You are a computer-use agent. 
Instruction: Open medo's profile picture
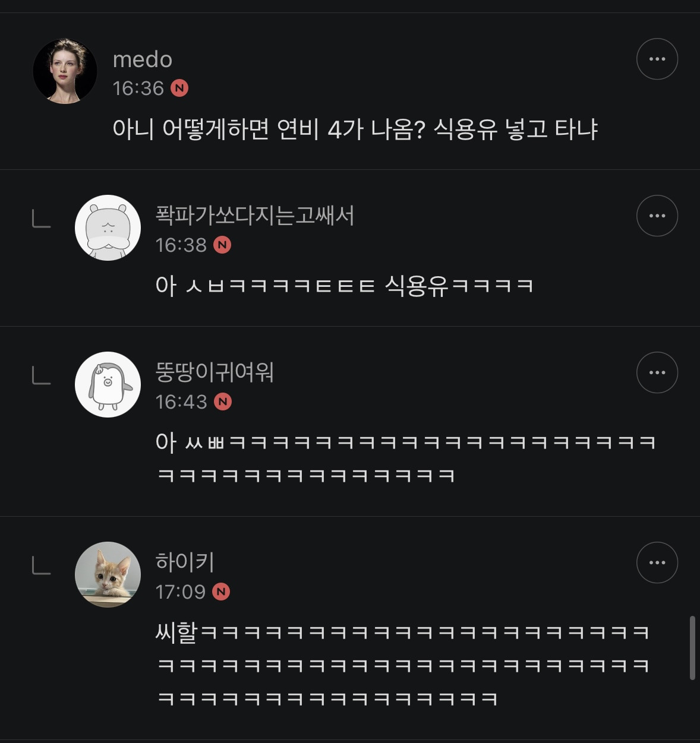pyautogui.click(x=65, y=71)
